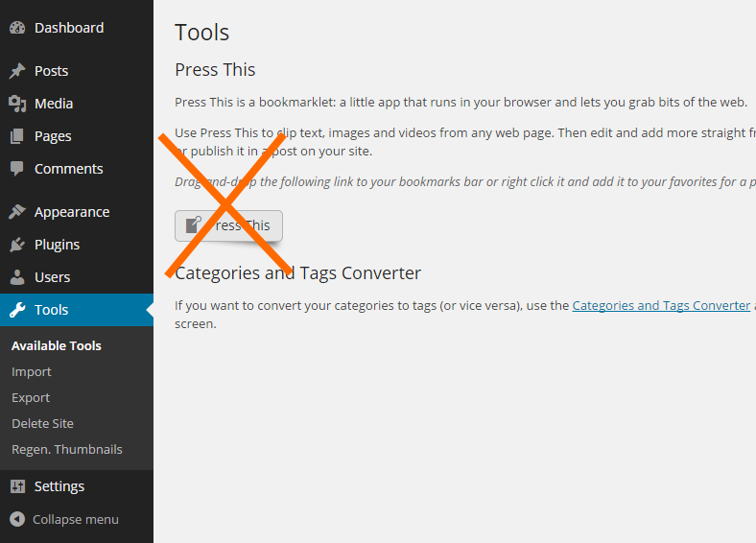The height and width of the screenshot is (543, 756).
Task: Open the Settings menu
Action: pyautogui.click(x=59, y=486)
